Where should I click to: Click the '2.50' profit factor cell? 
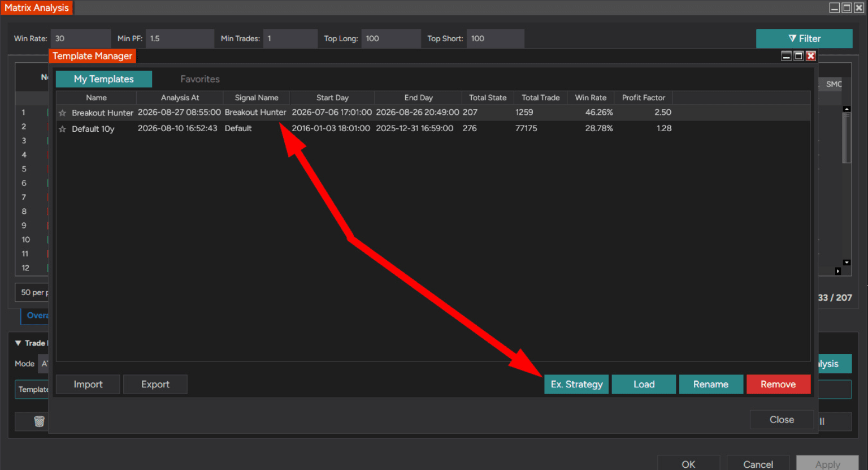pyautogui.click(x=663, y=113)
